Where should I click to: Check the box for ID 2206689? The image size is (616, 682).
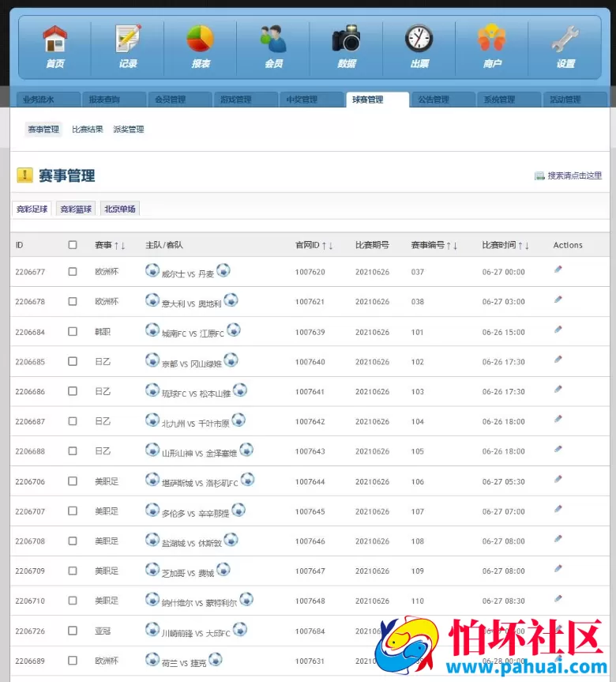(73, 660)
